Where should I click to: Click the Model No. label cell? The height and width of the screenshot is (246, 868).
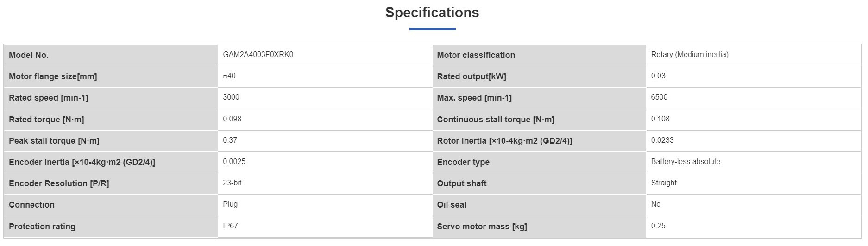[x=111, y=55]
